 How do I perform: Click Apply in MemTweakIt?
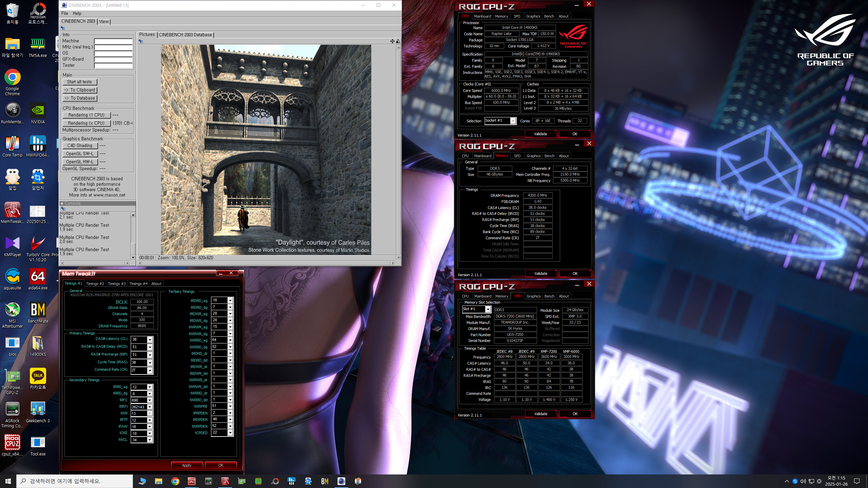point(187,465)
